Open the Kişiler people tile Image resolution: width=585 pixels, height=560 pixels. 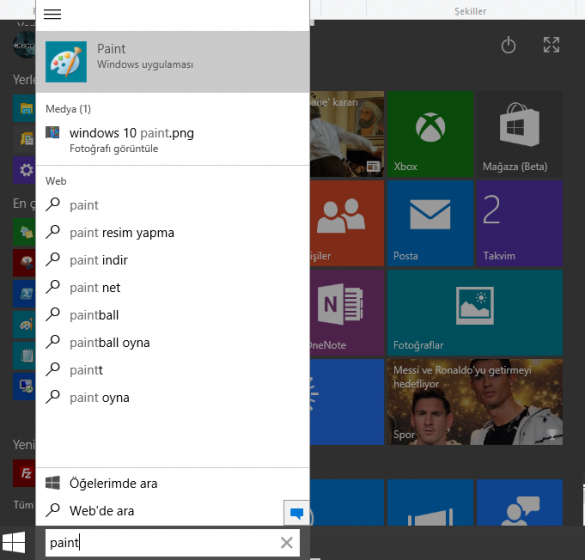click(347, 223)
